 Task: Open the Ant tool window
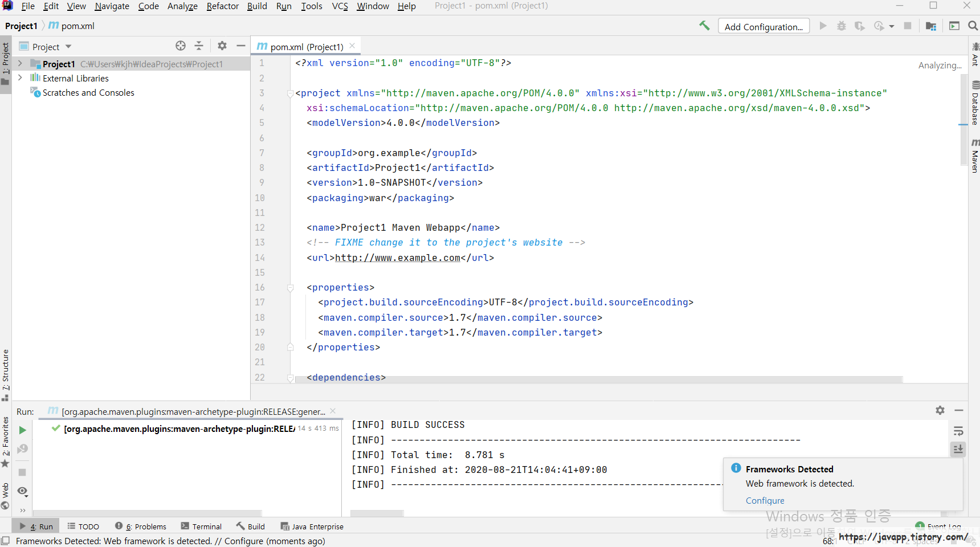(x=975, y=54)
